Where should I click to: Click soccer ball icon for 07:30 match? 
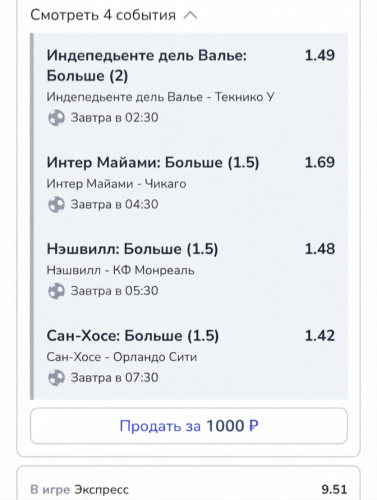[x=56, y=378]
